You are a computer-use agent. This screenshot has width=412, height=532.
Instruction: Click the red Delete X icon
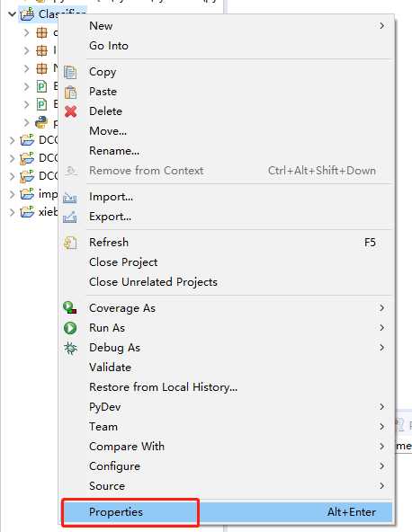coord(70,111)
